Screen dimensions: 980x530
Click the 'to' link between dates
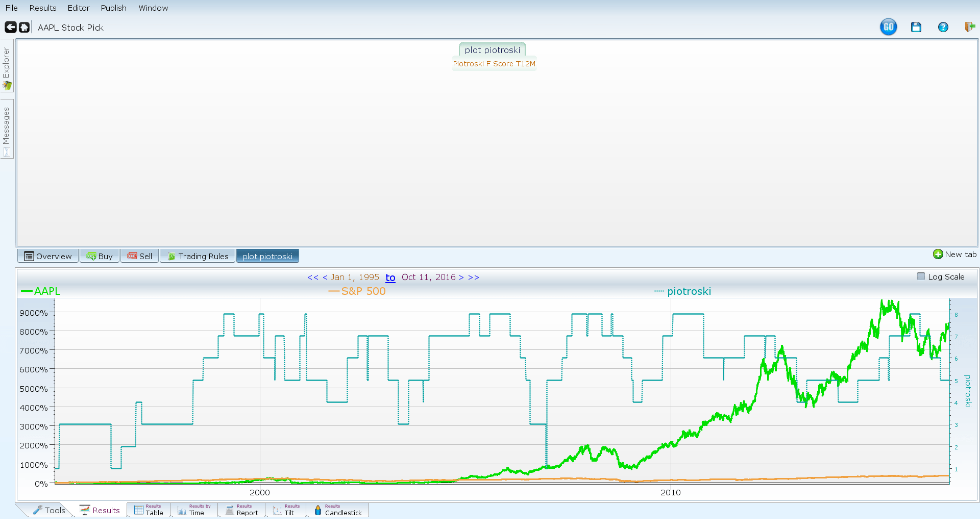(390, 277)
